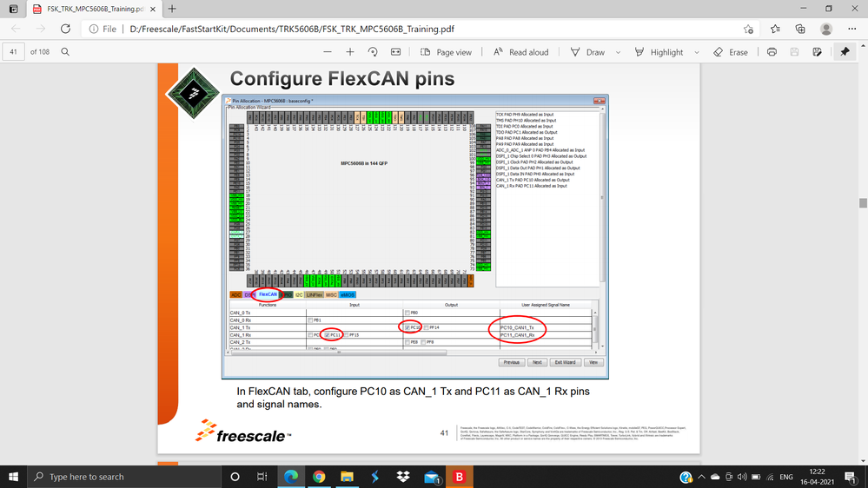Click the scrollbar down arrow
Viewport: 868px width, 488px height.
point(863,460)
